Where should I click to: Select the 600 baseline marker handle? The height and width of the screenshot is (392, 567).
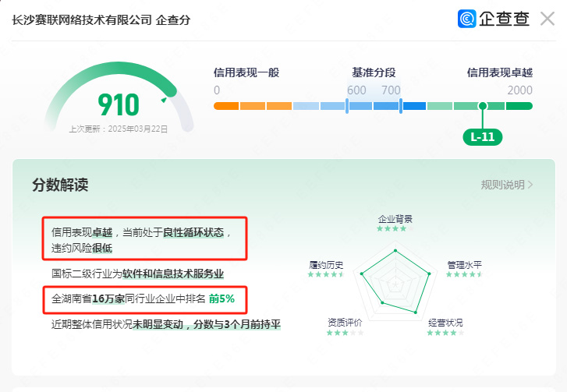point(347,106)
